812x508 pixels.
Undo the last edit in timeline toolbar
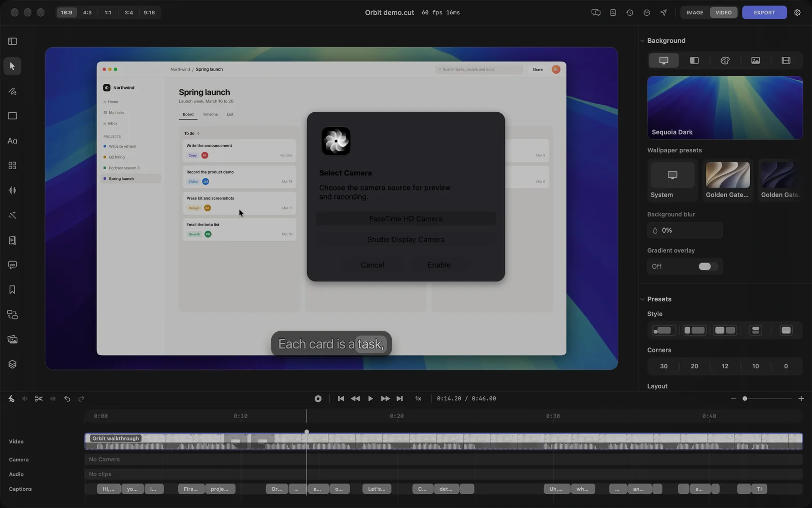pos(67,399)
